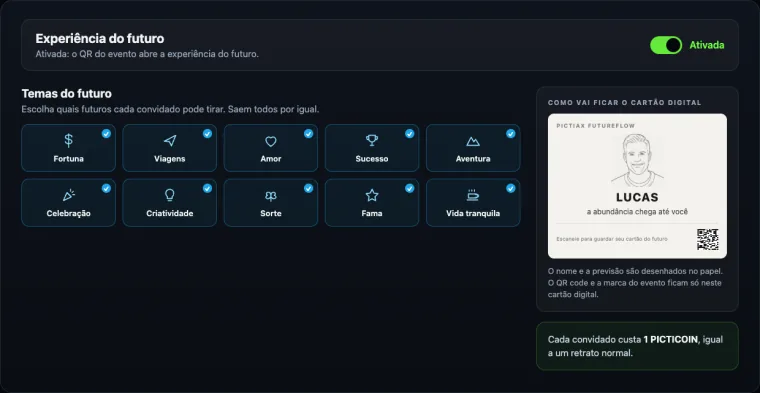760x393 pixels.
Task: Click the Vida tranquila label
Action: pyautogui.click(x=473, y=214)
